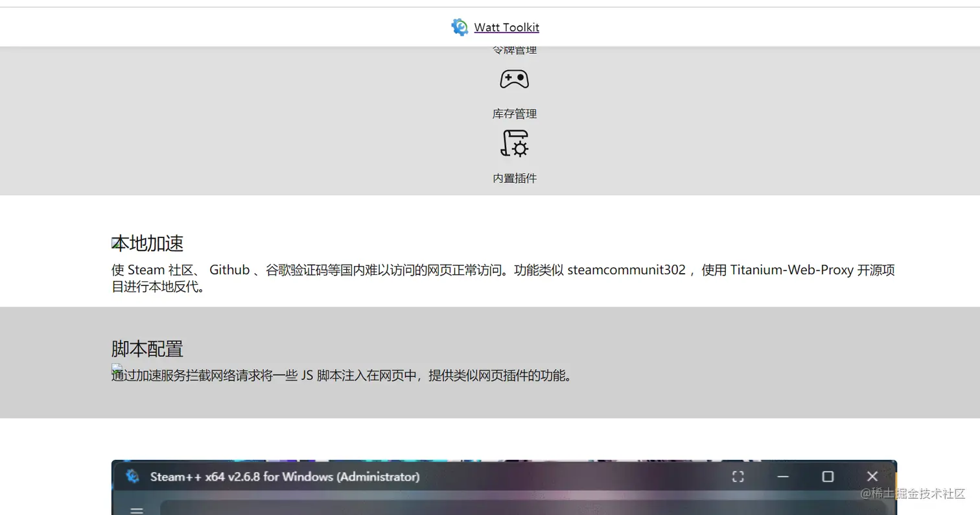This screenshot has width=980, height=515.
Task: Maximize the Steam++ window
Action: pos(828,477)
